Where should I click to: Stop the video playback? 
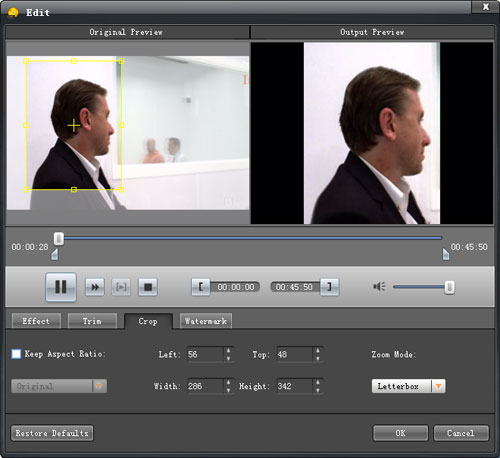[x=148, y=287]
